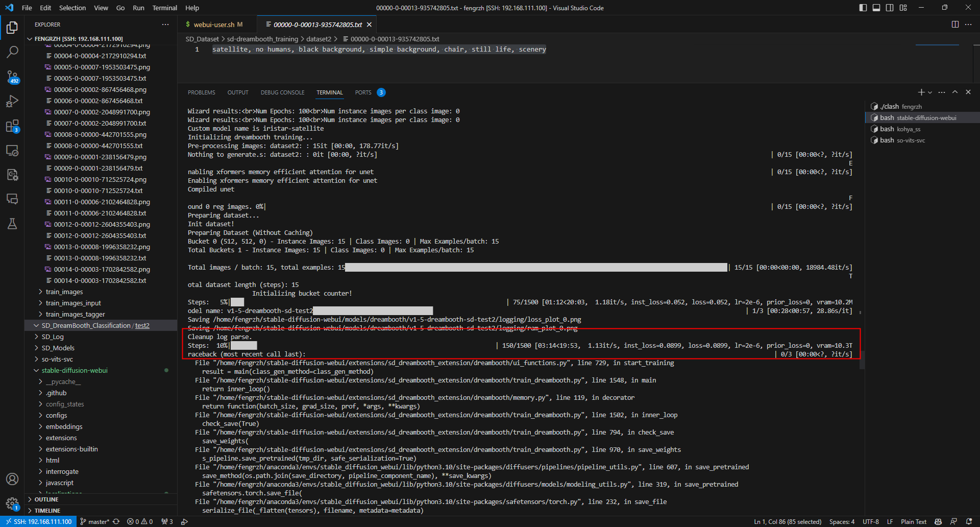Open the Extensions view in the activity bar
Image resolution: width=980 pixels, height=527 pixels.
pyautogui.click(x=12, y=126)
